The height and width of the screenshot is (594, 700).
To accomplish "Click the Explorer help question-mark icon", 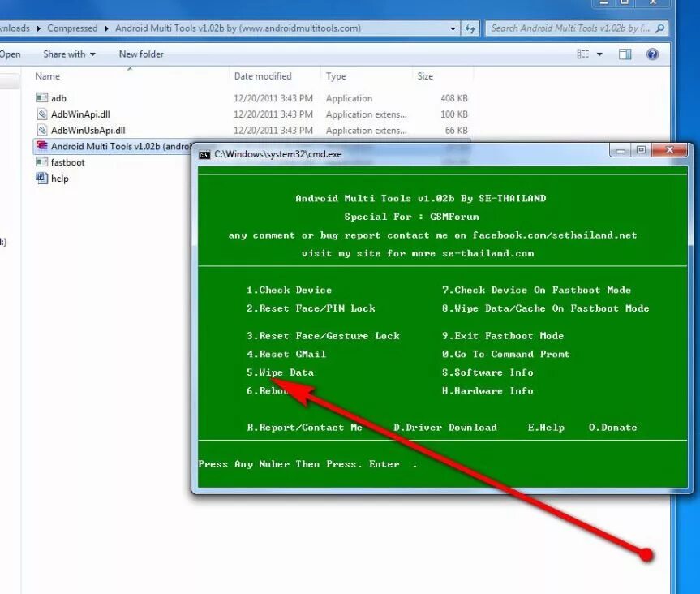I will [652, 54].
